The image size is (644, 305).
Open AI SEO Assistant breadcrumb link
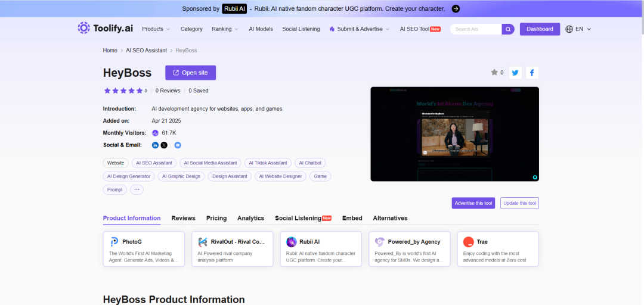click(x=146, y=51)
